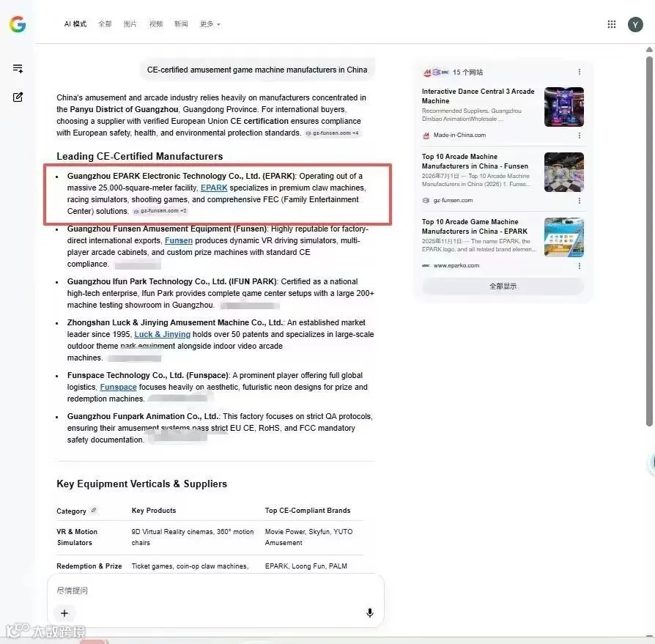Click the query bubble text

(257, 70)
